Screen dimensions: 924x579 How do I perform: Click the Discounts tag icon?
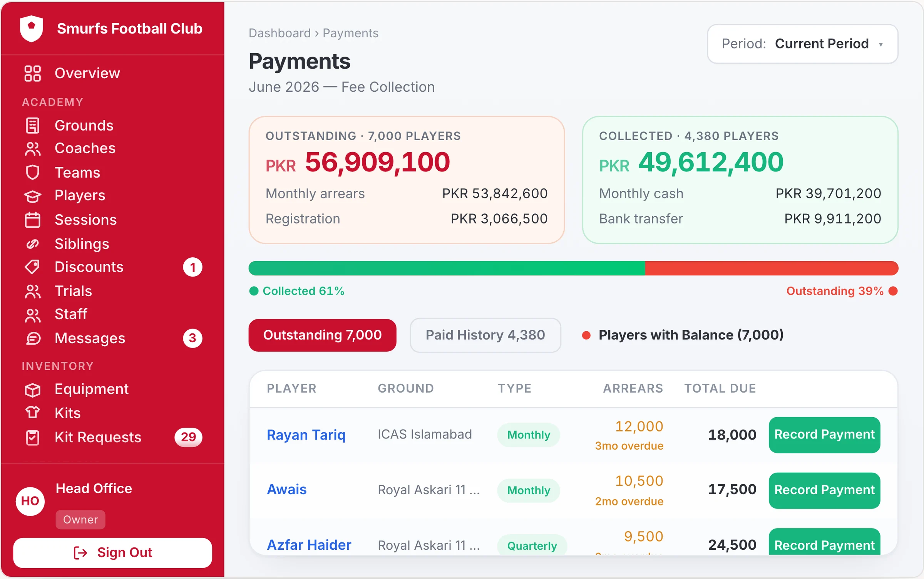click(32, 267)
